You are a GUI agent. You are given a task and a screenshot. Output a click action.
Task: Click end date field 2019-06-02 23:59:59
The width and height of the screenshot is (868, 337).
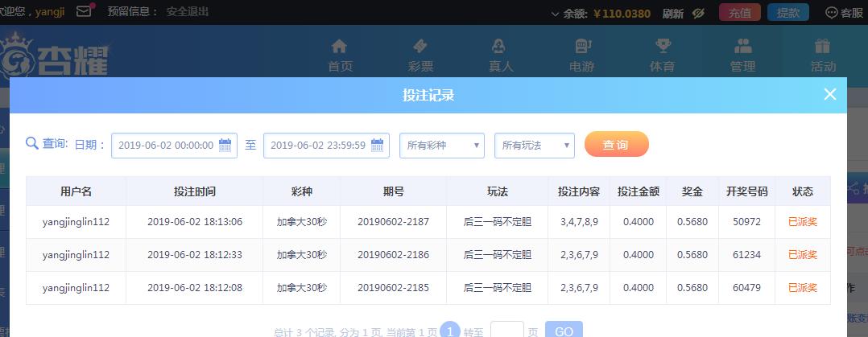click(327, 146)
